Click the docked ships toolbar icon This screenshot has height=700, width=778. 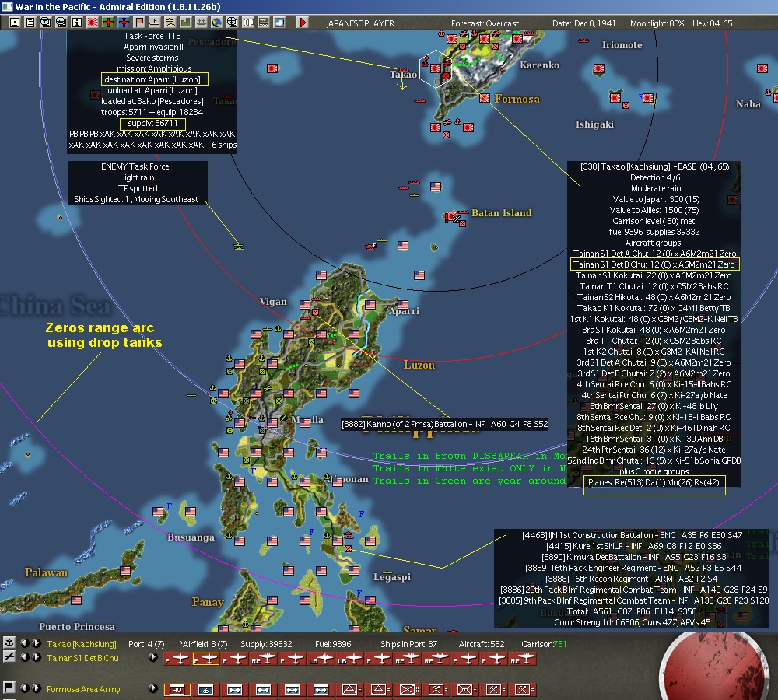click(x=201, y=23)
